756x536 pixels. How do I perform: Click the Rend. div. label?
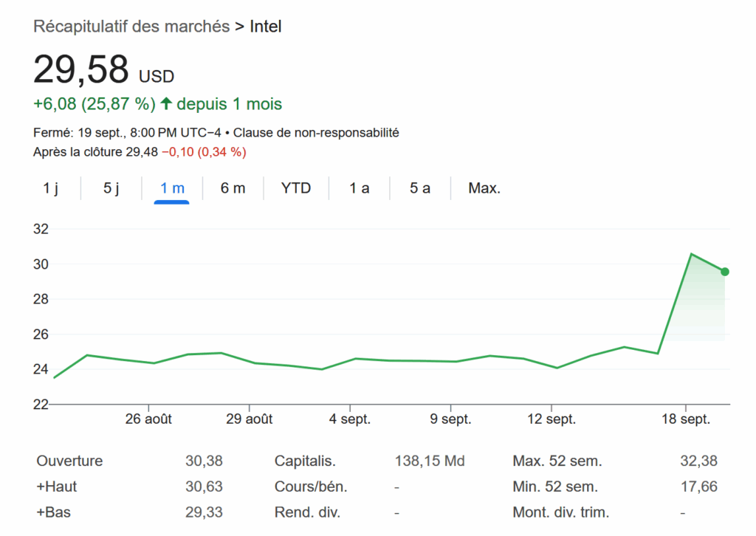pos(308,512)
